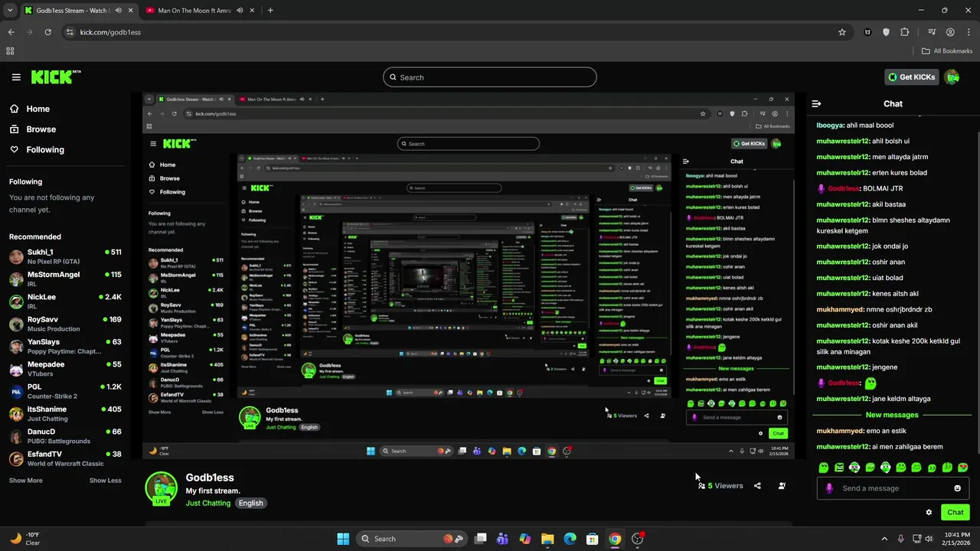Click the Godb1ess LIVE avatar
The height and width of the screenshot is (551, 980).
[161, 489]
